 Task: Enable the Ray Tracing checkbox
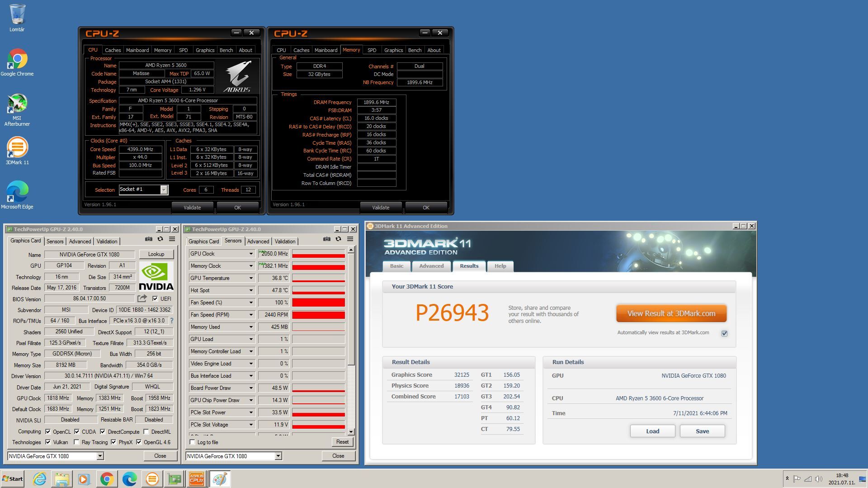tap(76, 442)
